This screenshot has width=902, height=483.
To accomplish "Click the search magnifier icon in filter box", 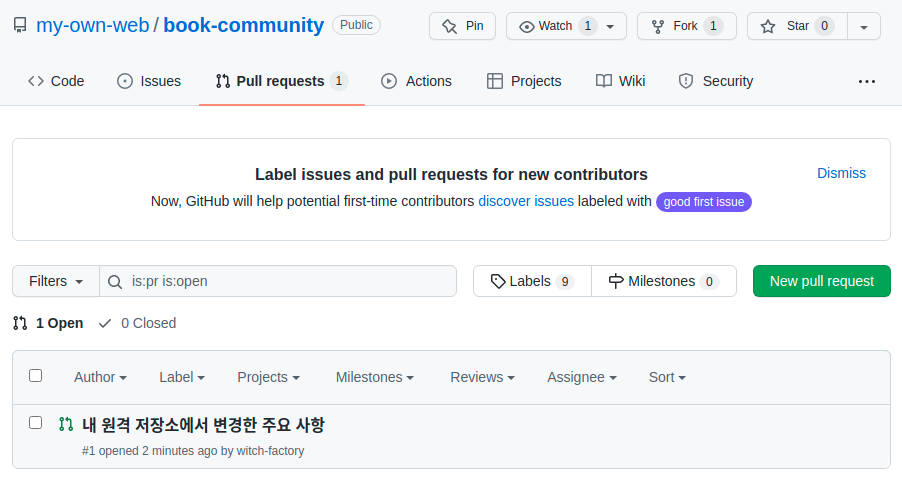I will tap(115, 281).
